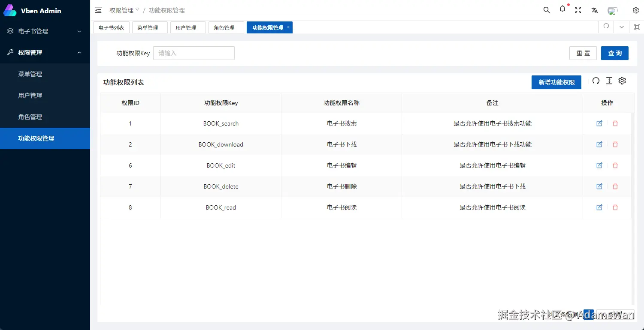The height and width of the screenshot is (330, 644).
Task: Click the 权限ID column header
Action: (130, 103)
